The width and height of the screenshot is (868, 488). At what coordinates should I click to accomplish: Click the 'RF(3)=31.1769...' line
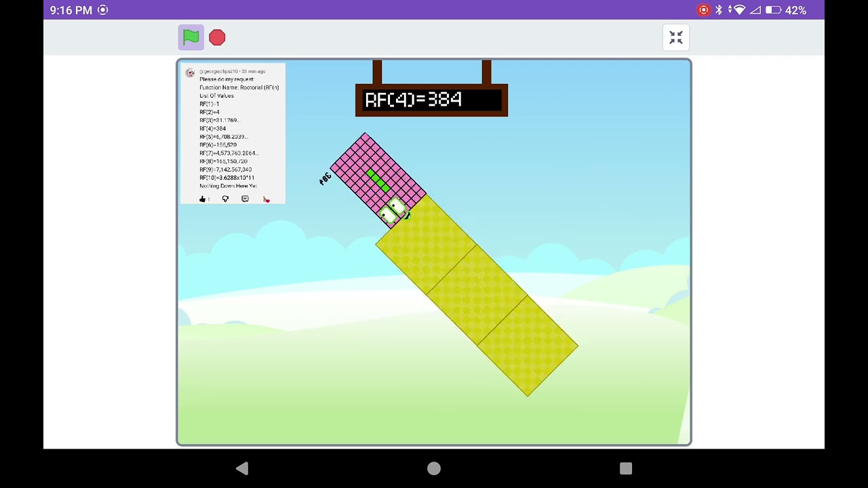point(220,120)
